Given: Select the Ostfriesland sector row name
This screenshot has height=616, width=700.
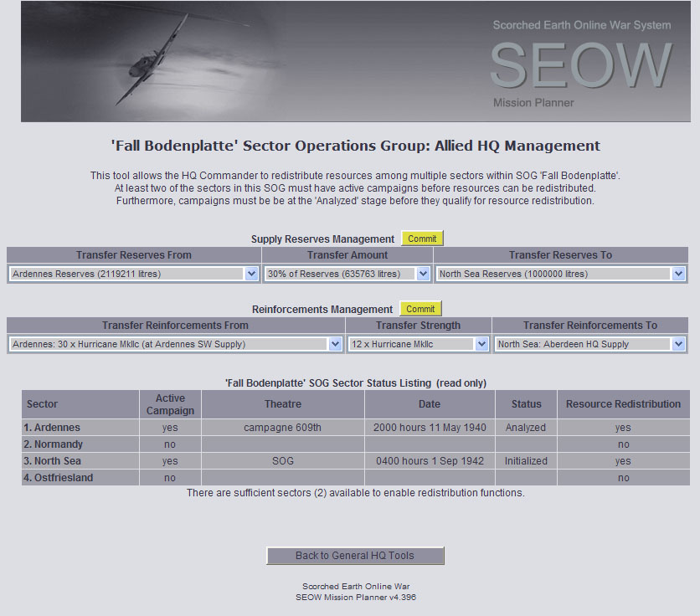Looking at the screenshot, I should pyautogui.click(x=64, y=478).
